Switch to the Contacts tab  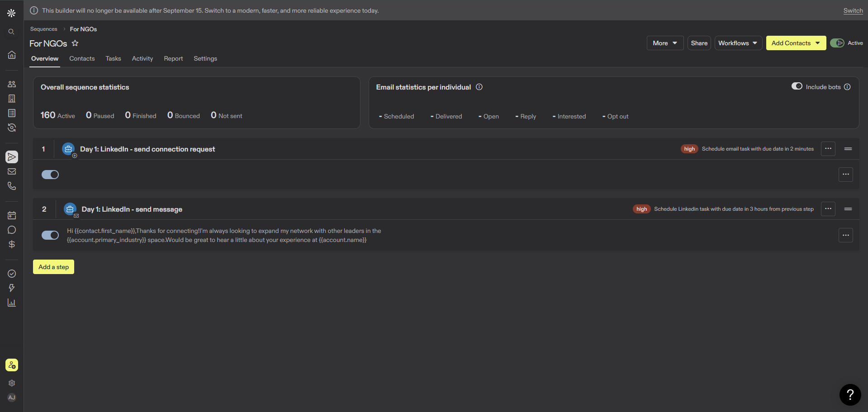82,59
